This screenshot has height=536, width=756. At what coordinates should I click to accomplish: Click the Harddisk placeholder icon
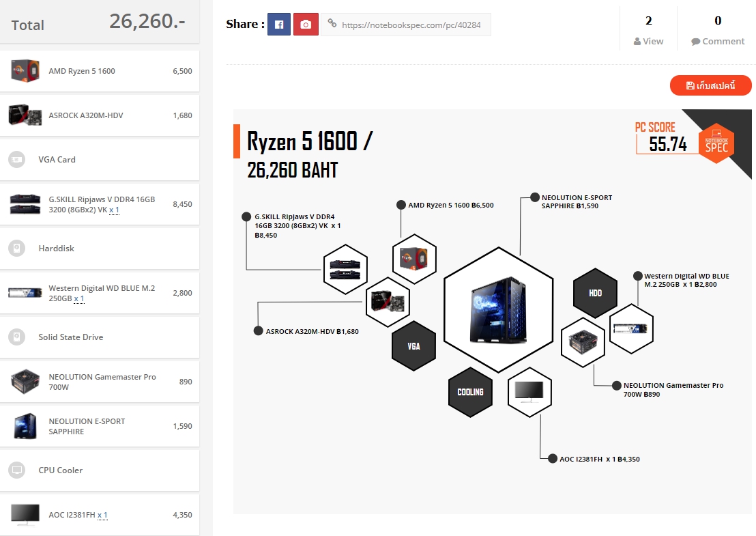coord(17,248)
